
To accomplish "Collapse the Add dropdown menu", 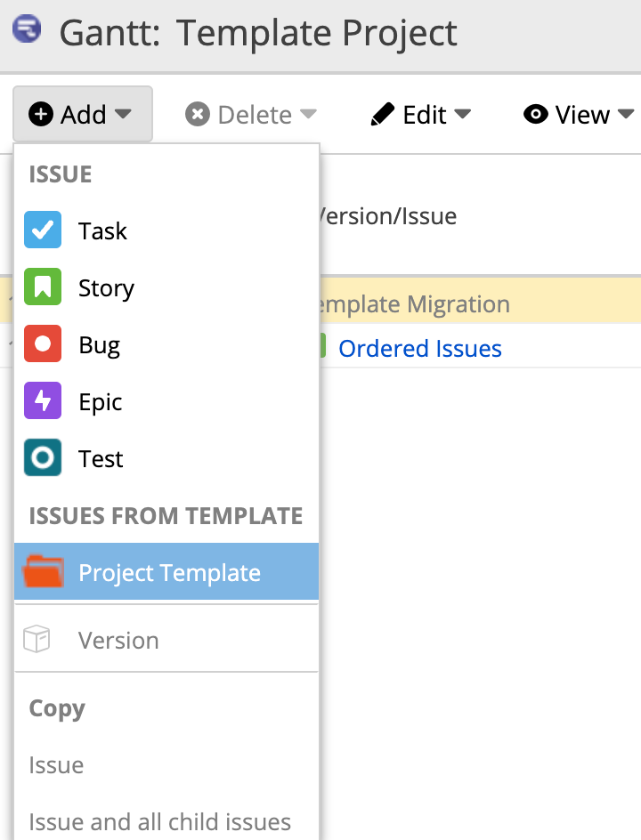I will (82, 115).
